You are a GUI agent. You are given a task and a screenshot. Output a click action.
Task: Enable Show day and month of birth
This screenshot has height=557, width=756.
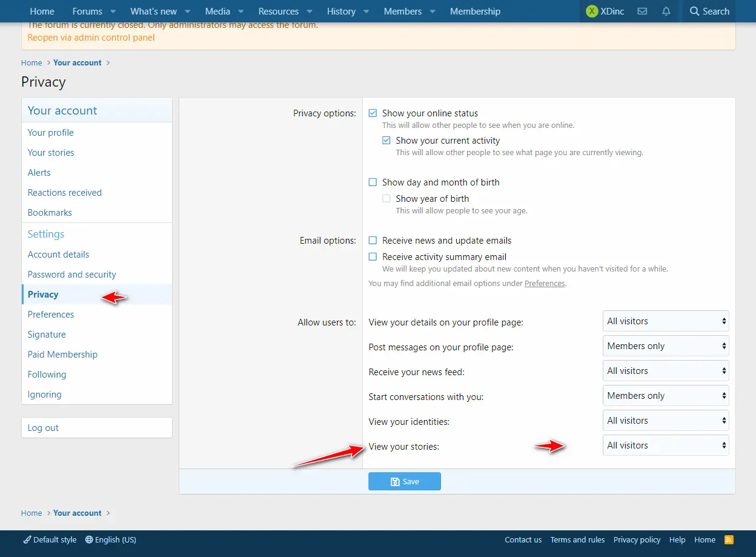[x=373, y=182]
